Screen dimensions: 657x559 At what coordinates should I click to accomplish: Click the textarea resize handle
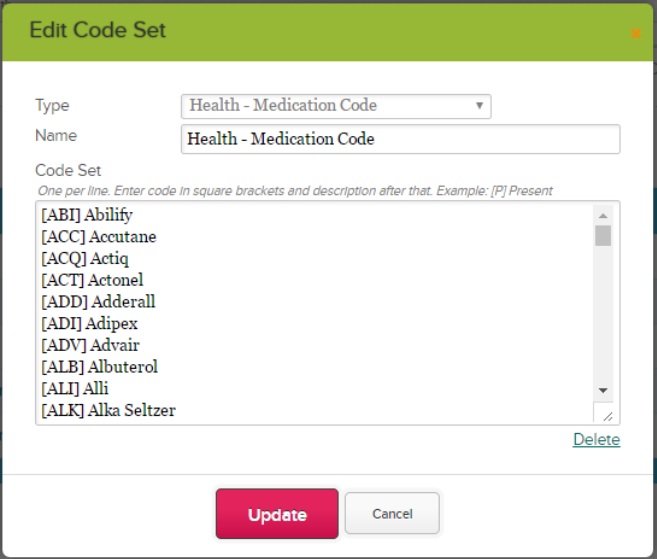pyautogui.click(x=607, y=416)
